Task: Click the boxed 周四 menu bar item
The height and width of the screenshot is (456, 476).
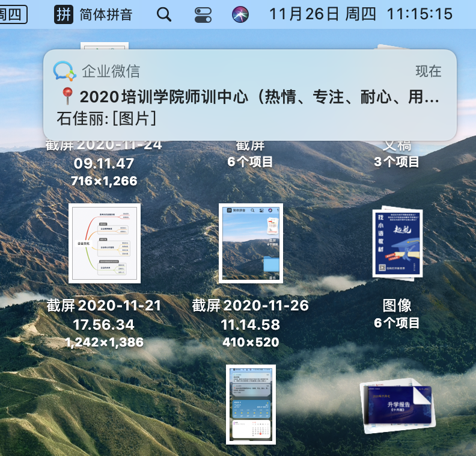Action: tap(12, 14)
